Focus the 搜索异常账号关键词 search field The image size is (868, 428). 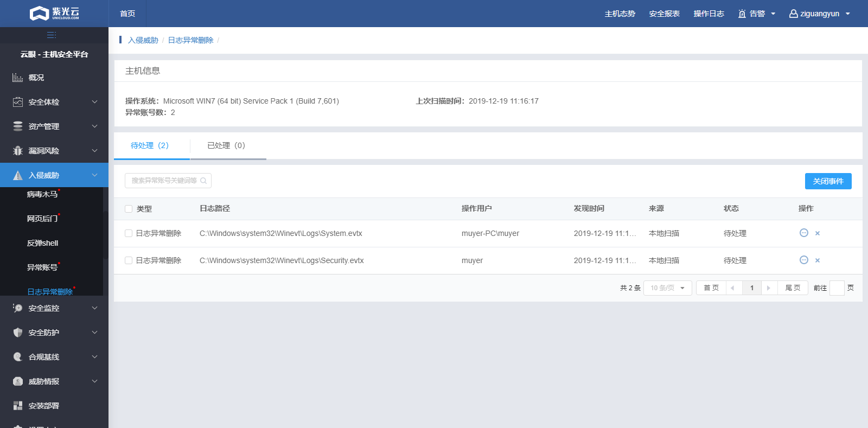pyautogui.click(x=168, y=181)
